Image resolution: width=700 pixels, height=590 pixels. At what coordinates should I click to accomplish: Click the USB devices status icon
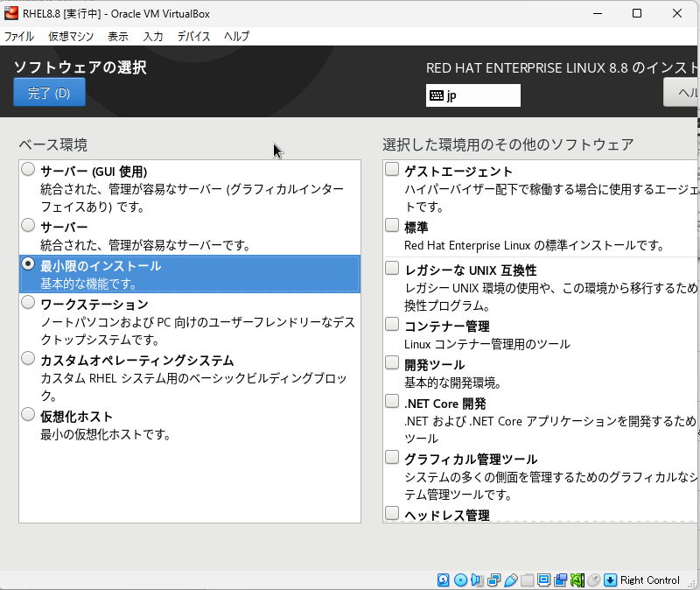[x=510, y=580]
